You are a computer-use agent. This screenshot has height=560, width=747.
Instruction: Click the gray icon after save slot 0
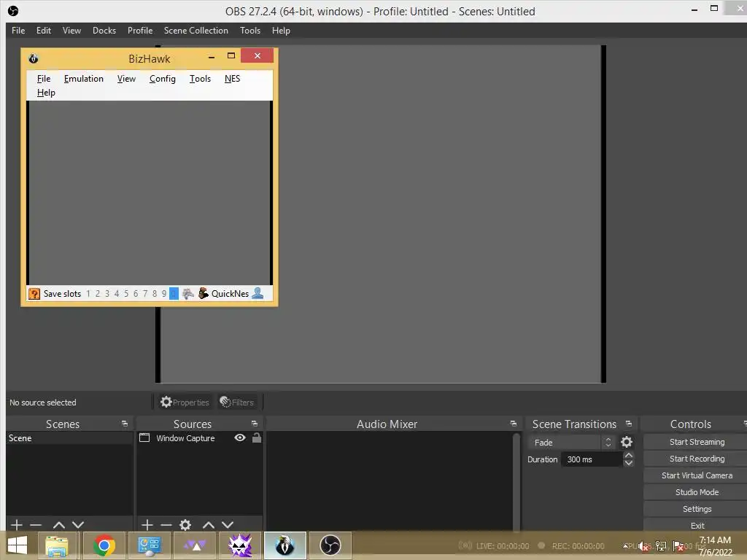(x=188, y=294)
